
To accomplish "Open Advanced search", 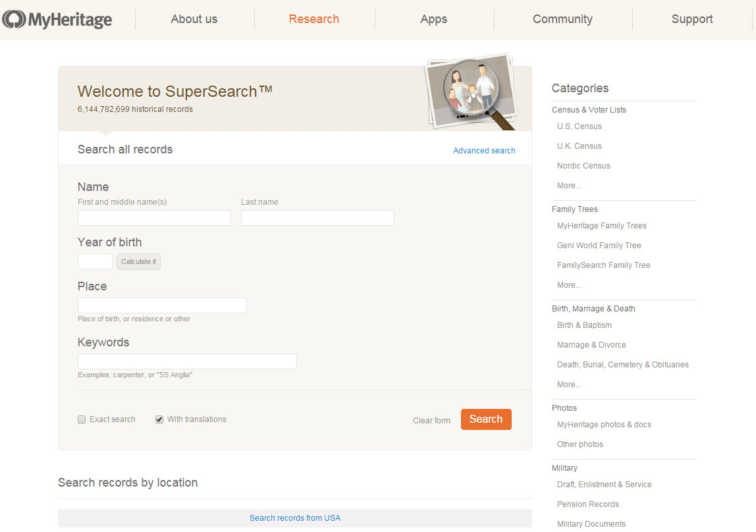I will coord(484,150).
